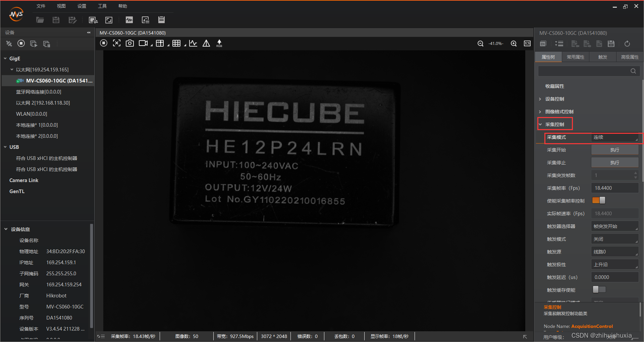Open 触发源 dropdown showing 线路0

point(615,252)
